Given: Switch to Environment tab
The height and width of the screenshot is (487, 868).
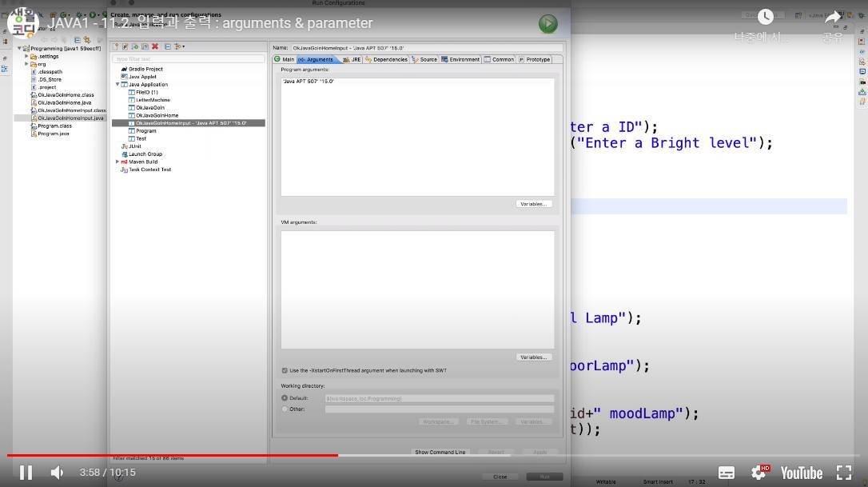Looking at the screenshot, I should [460, 59].
